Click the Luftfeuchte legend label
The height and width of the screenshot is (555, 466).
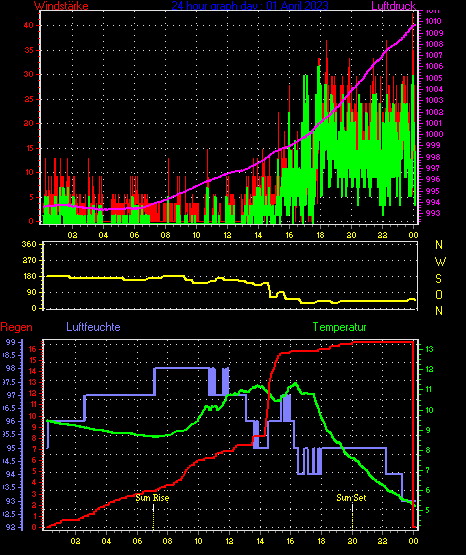(93, 327)
